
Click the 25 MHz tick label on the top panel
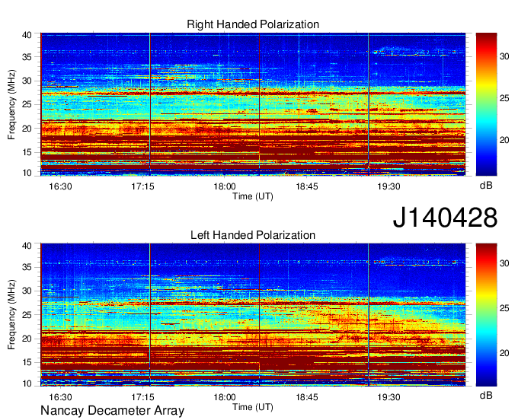pyautogui.click(x=27, y=104)
